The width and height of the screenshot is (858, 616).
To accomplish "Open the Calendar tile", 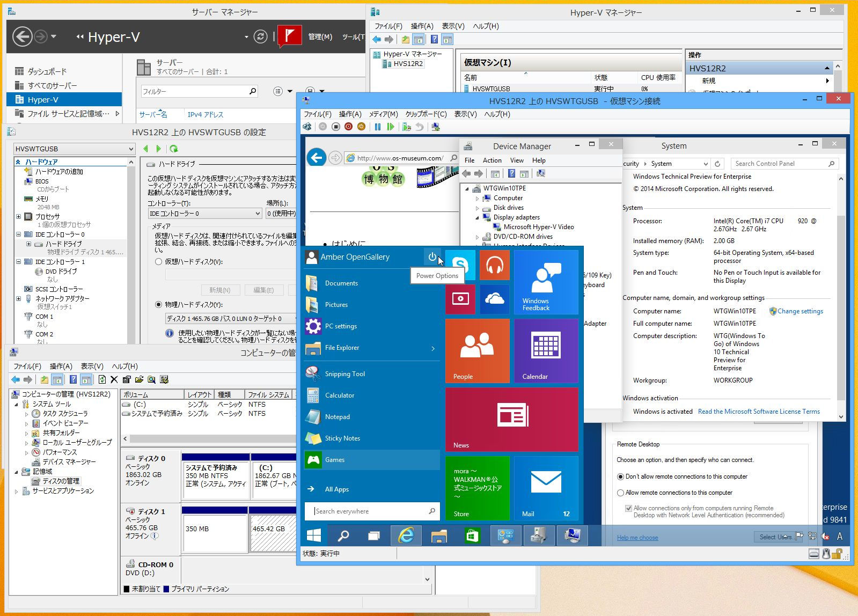I will [546, 350].
